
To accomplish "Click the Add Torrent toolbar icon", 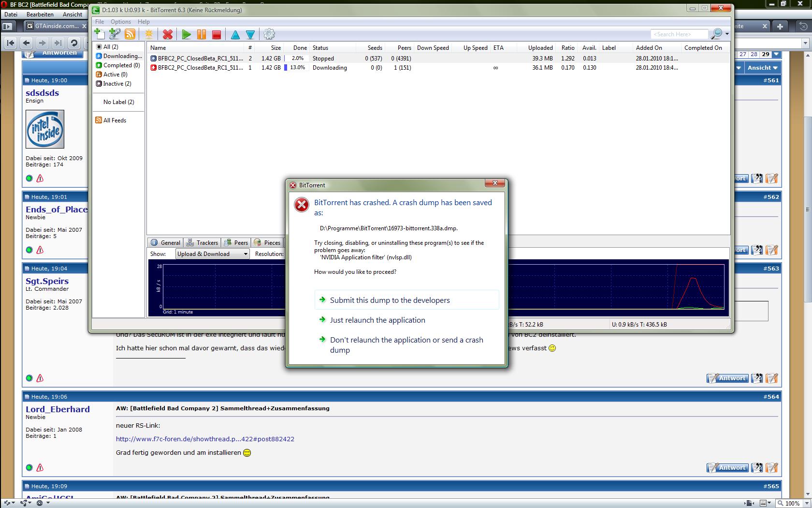I will 100,34.
